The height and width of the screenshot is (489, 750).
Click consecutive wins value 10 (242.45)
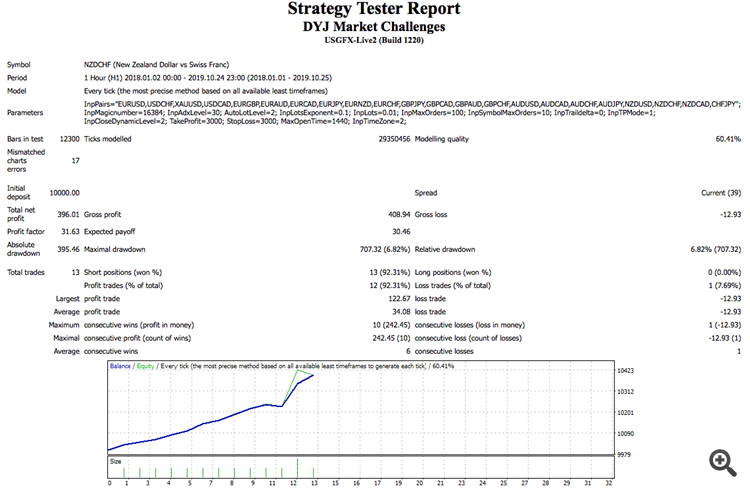[x=391, y=325]
